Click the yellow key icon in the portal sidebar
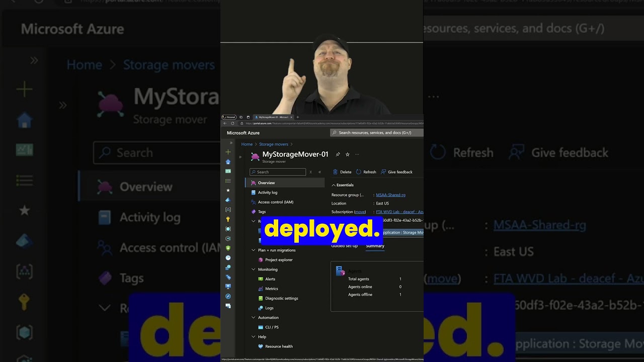Screen dimensions: 644x362 (228, 219)
